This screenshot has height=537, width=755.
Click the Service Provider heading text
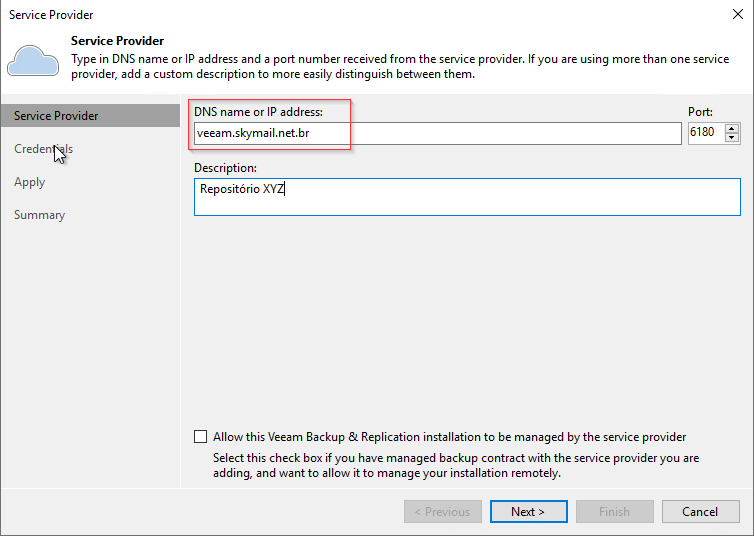click(117, 40)
